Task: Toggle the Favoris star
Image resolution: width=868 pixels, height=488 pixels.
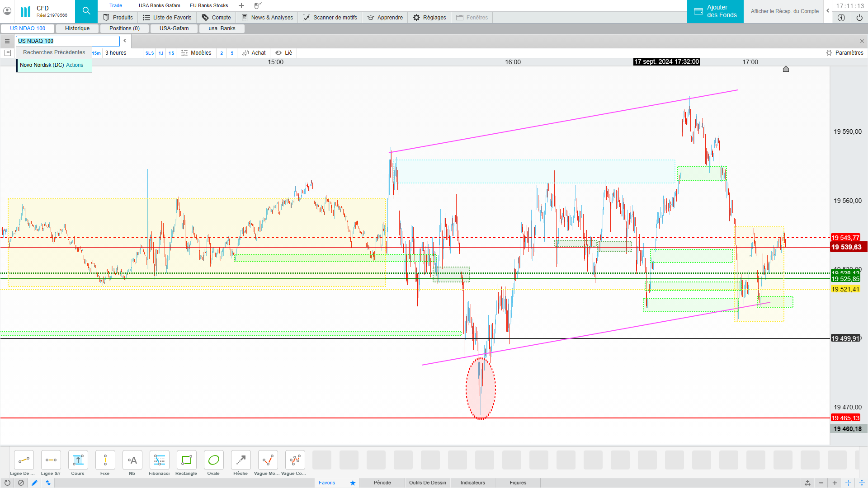Action: coord(353,483)
